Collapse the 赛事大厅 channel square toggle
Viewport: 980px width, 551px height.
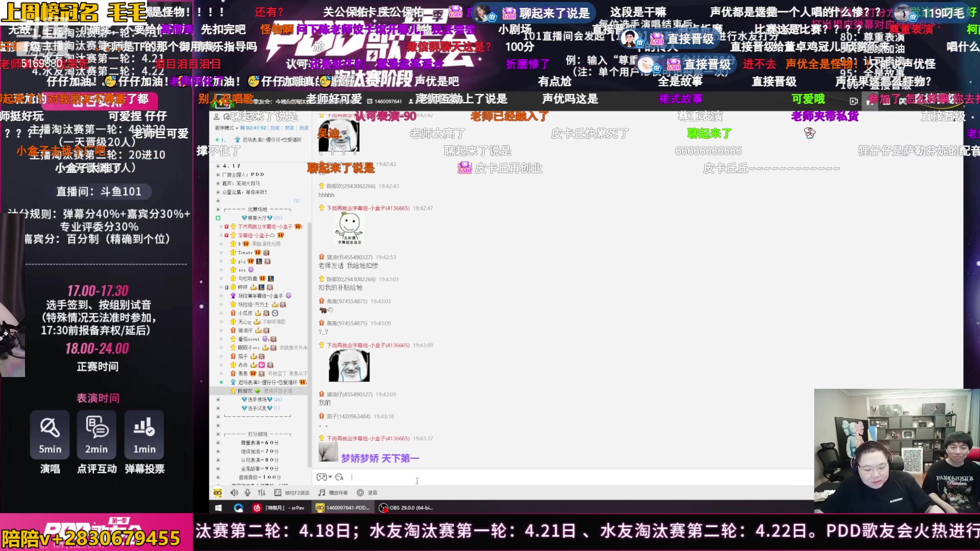tap(218, 218)
